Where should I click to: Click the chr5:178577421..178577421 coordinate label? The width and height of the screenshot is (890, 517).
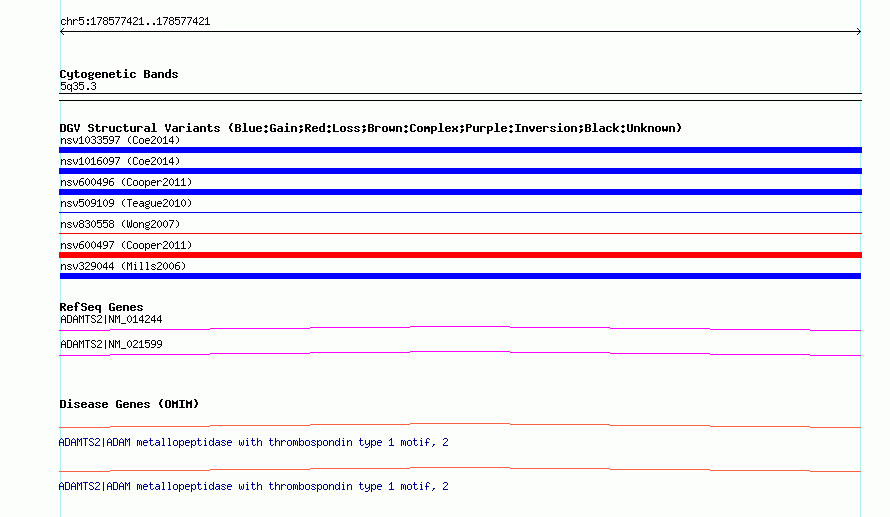click(135, 22)
